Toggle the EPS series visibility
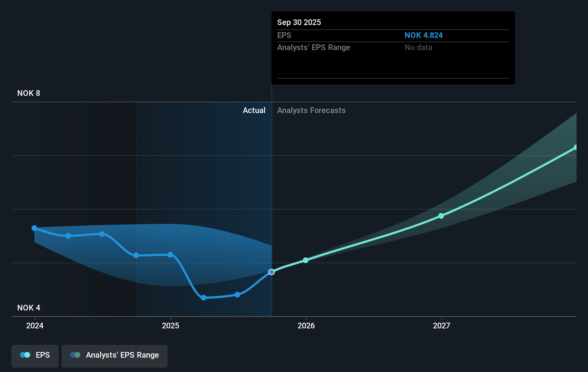Viewport: 588px width, 372px height. point(35,356)
